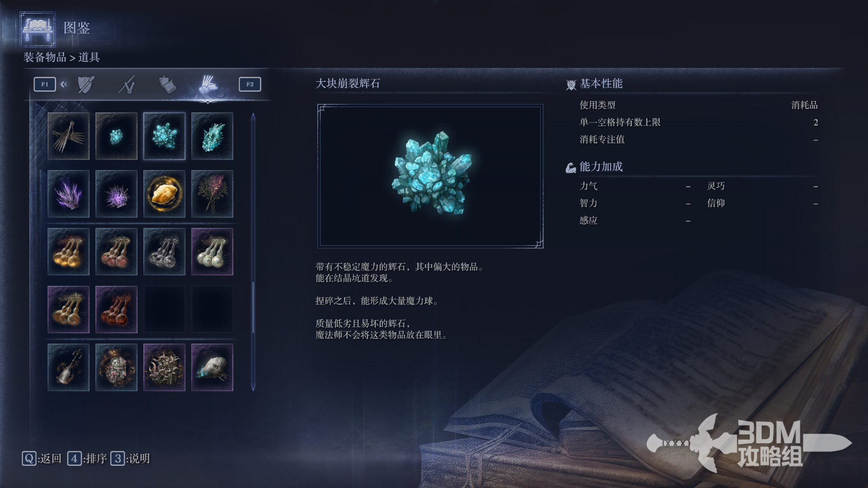Open the shield and weapon category tab
868x488 pixels.
tap(86, 84)
